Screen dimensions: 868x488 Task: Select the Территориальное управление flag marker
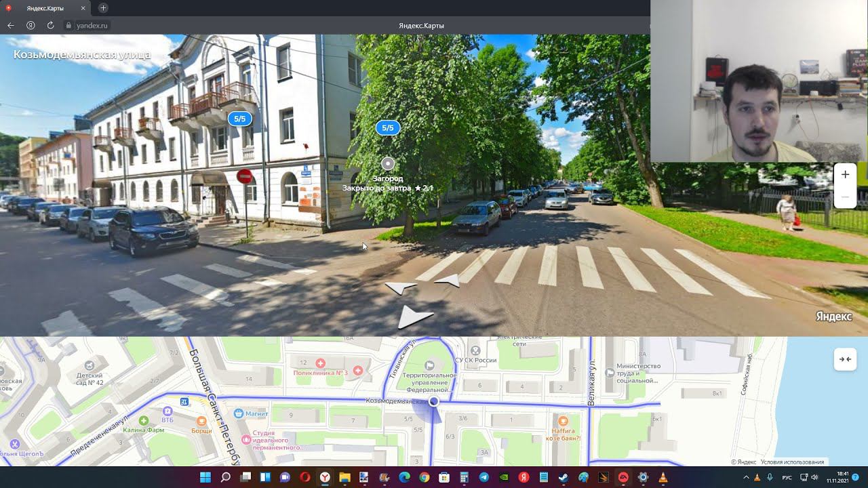pos(429,366)
